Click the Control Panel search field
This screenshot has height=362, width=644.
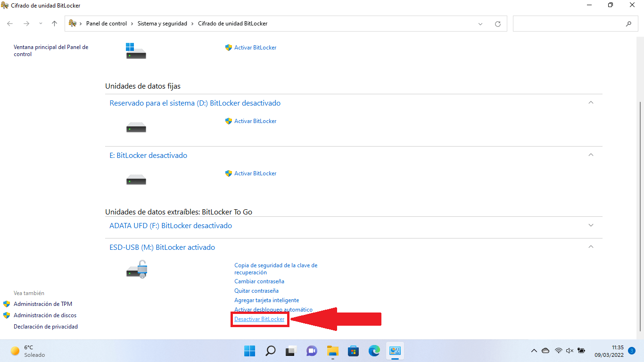pyautogui.click(x=575, y=24)
